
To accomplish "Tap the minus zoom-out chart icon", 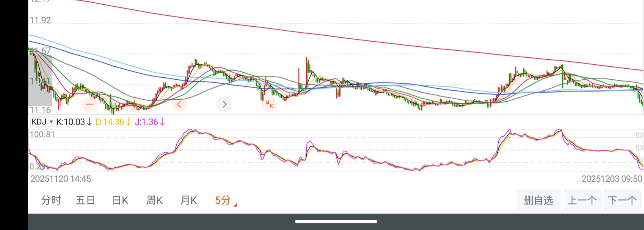I will click(90, 104).
